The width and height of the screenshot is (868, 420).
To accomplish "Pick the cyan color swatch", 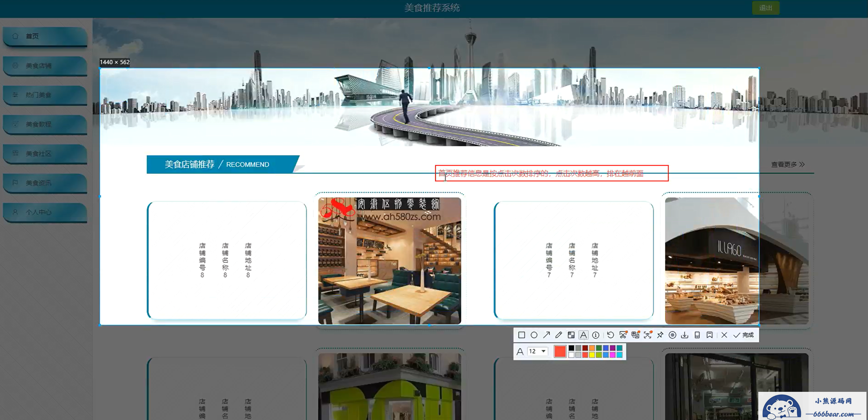I will [x=619, y=355].
